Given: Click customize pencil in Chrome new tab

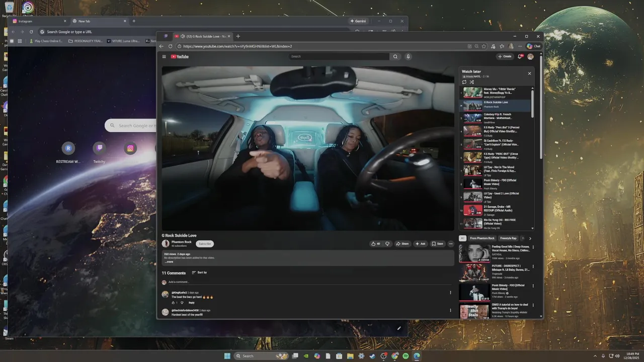Looking at the screenshot, I should point(399,328).
